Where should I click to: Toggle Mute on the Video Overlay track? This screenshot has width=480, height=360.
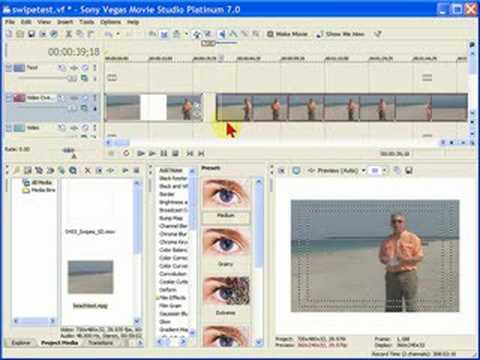pyautogui.click(x=85, y=98)
